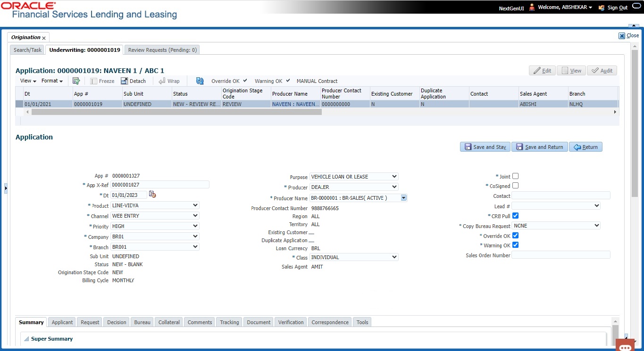This screenshot has height=351, width=644.
Task: Open the Collateral tab
Action: pos(169,322)
